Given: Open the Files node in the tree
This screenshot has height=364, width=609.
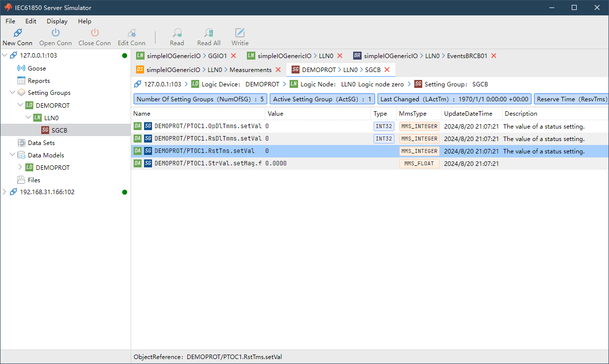Looking at the screenshot, I should (34, 180).
